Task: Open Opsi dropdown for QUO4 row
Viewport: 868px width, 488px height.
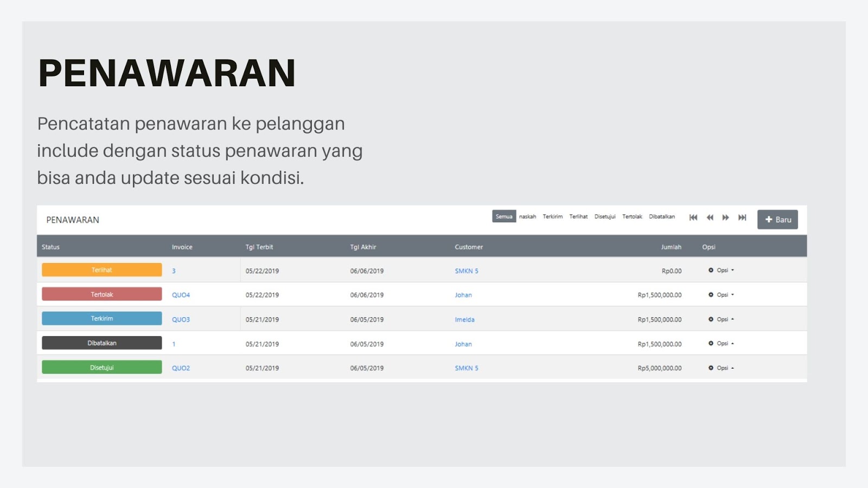Action: pyautogui.click(x=721, y=295)
